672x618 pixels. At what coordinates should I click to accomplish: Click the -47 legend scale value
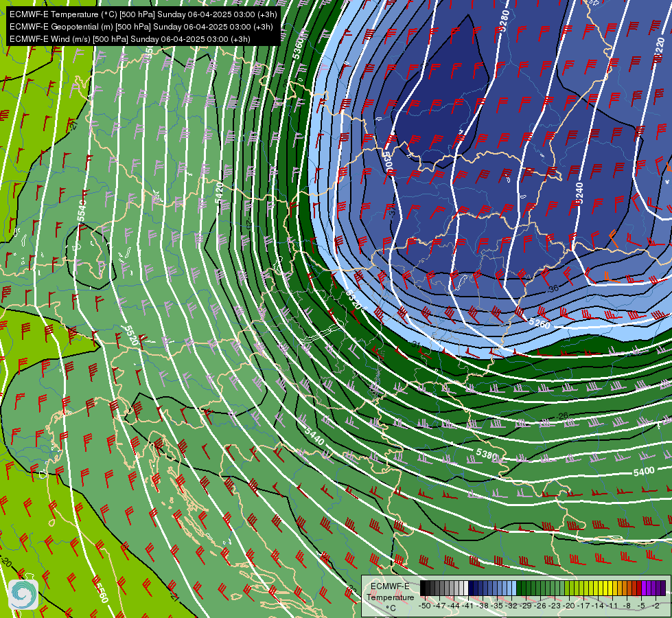(x=439, y=606)
